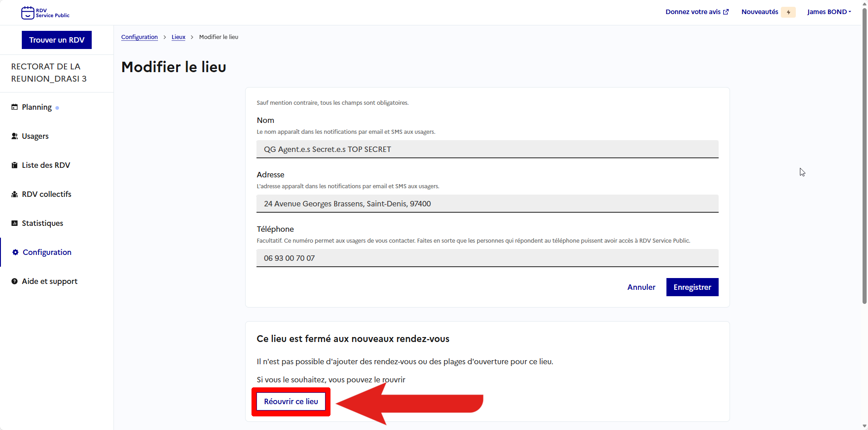This screenshot has height=430, width=868.
Task: Click the RECTORAT DE LA REUNION_DRASI 3 organisation name
Action: tap(49, 73)
